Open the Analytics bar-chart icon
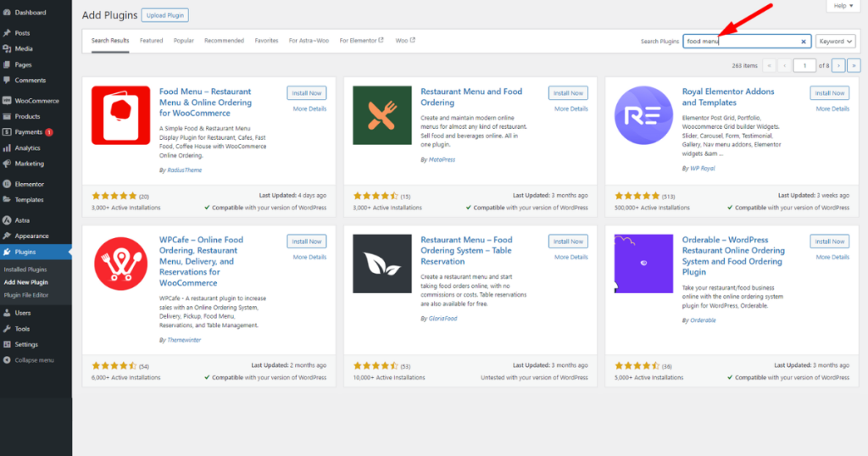This screenshot has width=868, height=456. pos(7,147)
